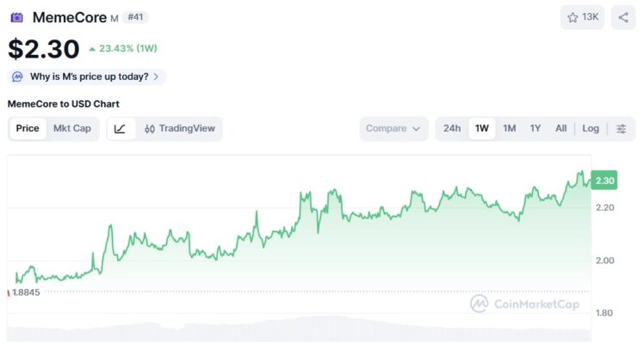This screenshot has height=344, width=644.
Task: Click the TradingView candlestick icon
Action: (x=150, y=129)
